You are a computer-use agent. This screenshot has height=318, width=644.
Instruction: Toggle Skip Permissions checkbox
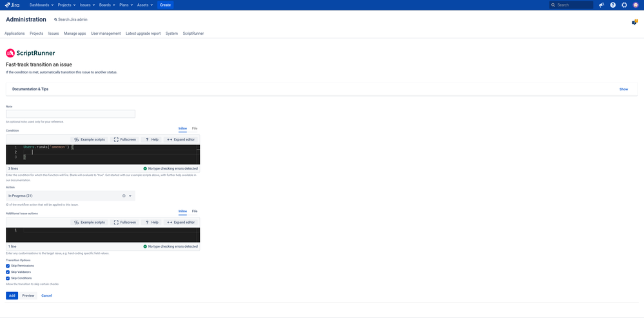[x=8, y=266]
